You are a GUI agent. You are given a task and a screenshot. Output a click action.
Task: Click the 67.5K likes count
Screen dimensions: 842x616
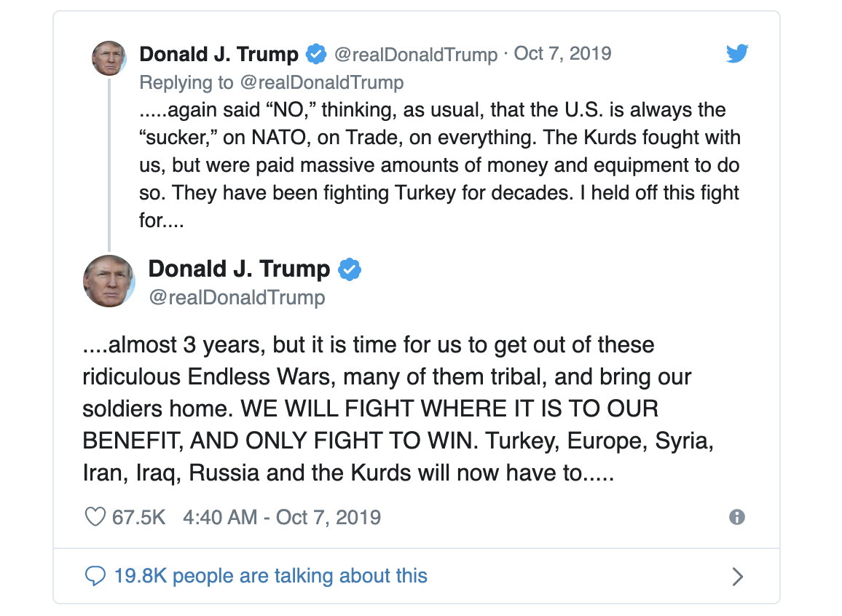pyautogui.click(x=138, y=517)
